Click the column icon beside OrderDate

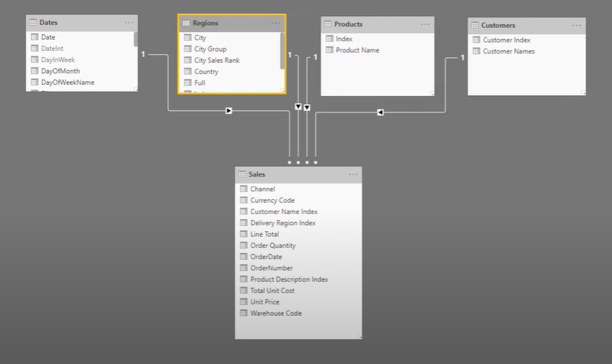[x=243, y=256]
